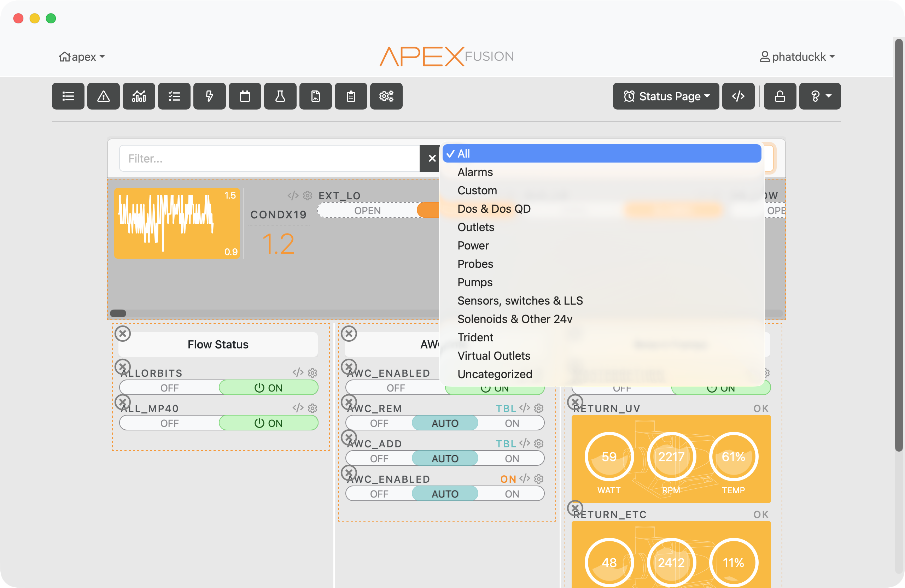Viewport: 905px width, 588px height.
Task: Choose Uncategorized option
Action: (x=602, y=374)
